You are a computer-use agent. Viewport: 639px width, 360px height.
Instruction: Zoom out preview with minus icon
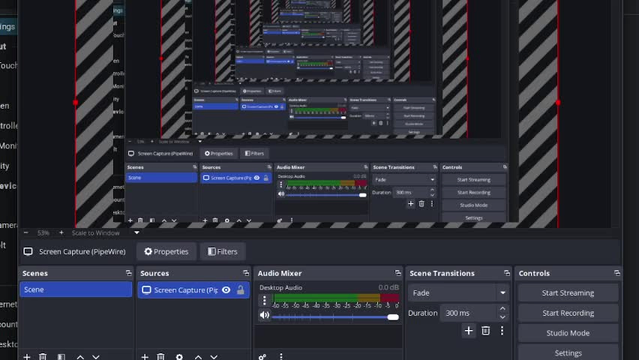point(26,233)
